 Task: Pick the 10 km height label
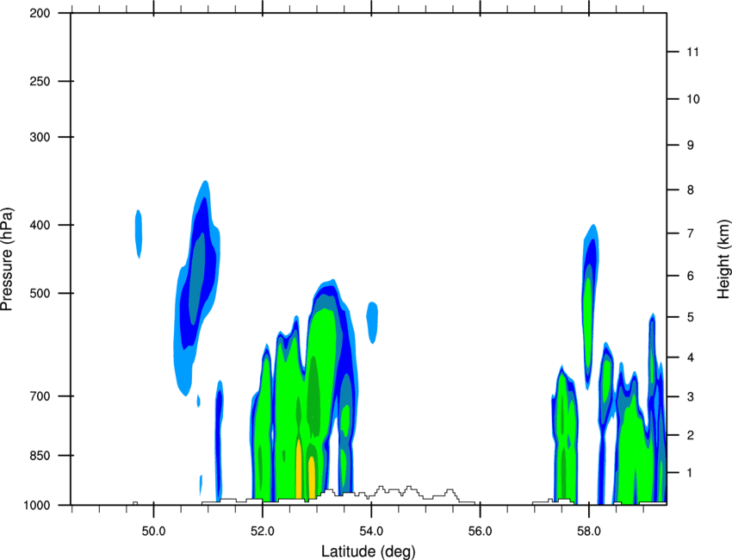[693, 99]
